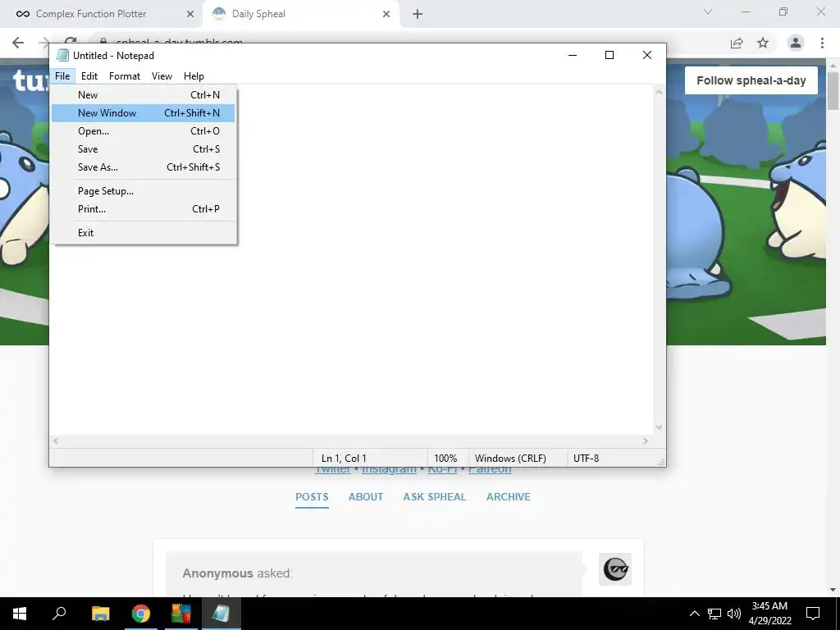Viewport: 840px width, 630px height.
Task: Click anonymous asker sunglasses avatar
Action: pos(615,569)
